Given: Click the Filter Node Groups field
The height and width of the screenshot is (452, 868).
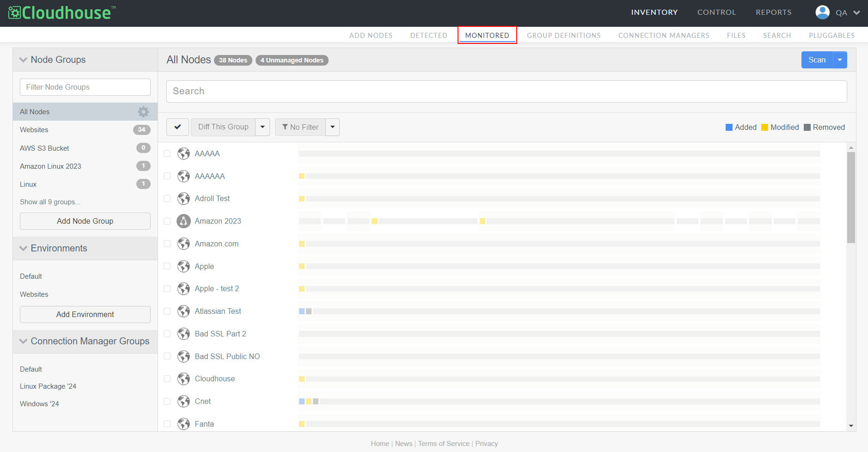Looking at the screenshot, I should (85, 87).
